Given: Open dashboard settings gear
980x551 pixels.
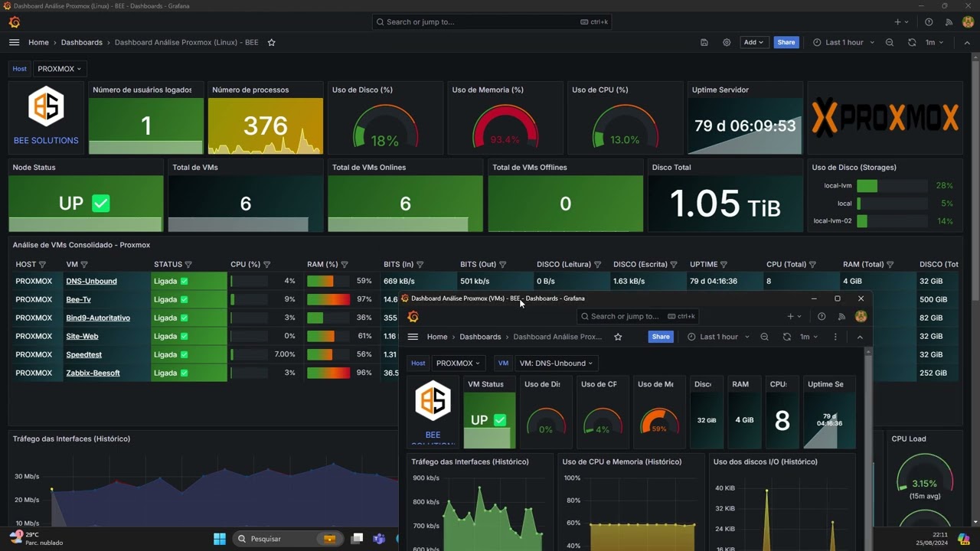Looking at the screenshot, I should (727, 43).
